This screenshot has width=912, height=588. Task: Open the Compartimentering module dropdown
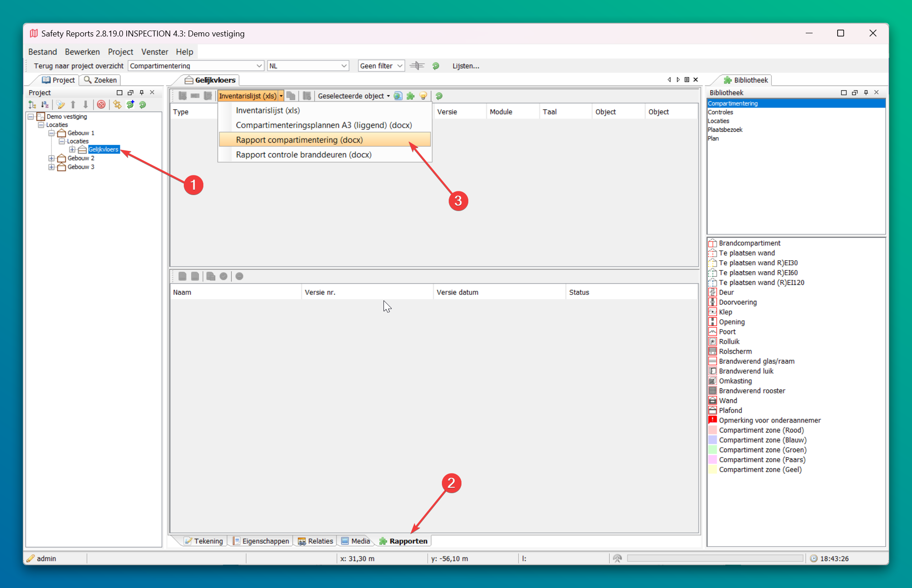point(259,66)
